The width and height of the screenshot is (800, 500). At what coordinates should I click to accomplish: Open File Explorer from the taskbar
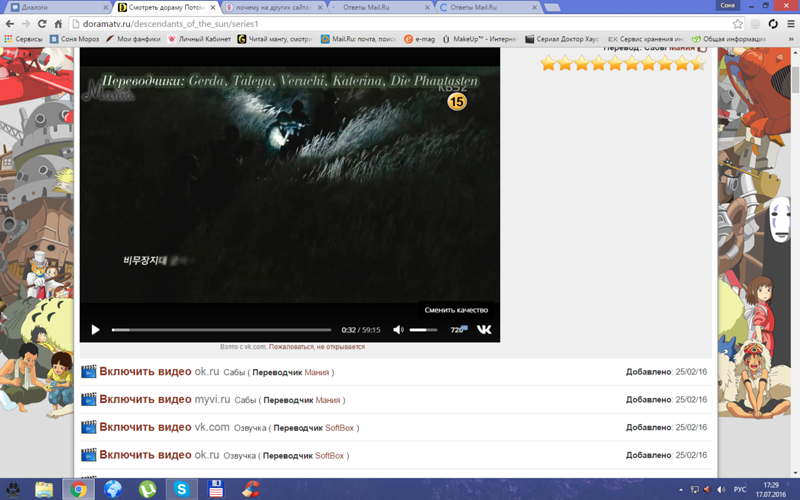44,489
